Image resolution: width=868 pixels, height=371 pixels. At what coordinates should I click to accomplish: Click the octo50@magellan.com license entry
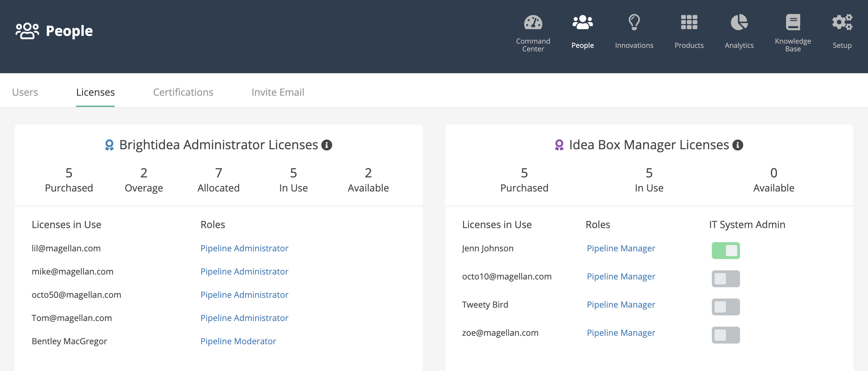pos(76,295)
